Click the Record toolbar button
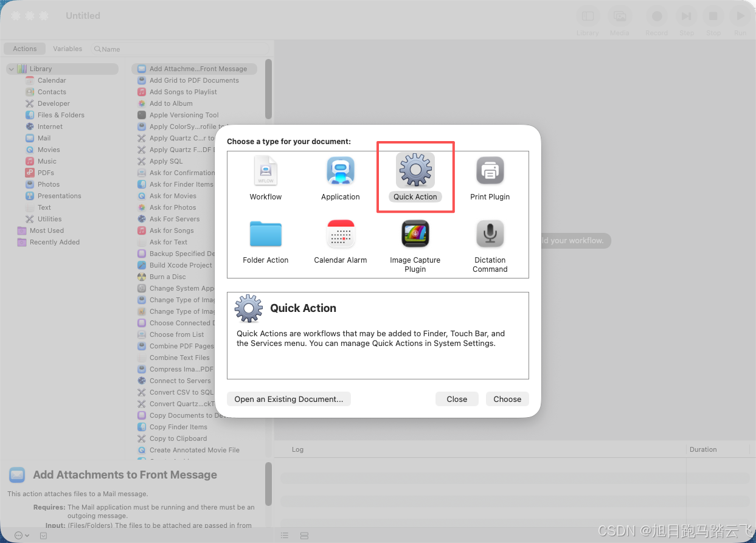Viewport: 756px width, 543px height. tap(657, 16)
